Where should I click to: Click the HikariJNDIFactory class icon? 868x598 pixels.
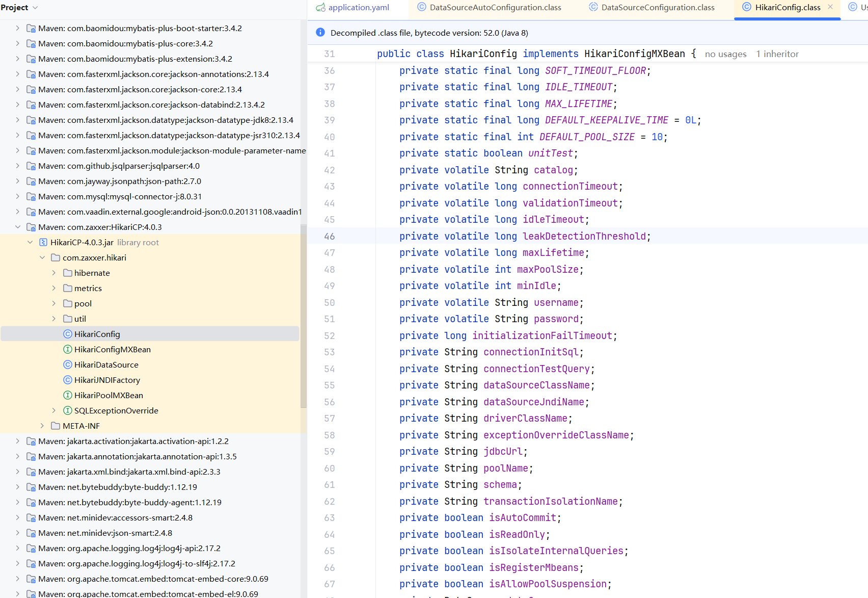(68, 380)
